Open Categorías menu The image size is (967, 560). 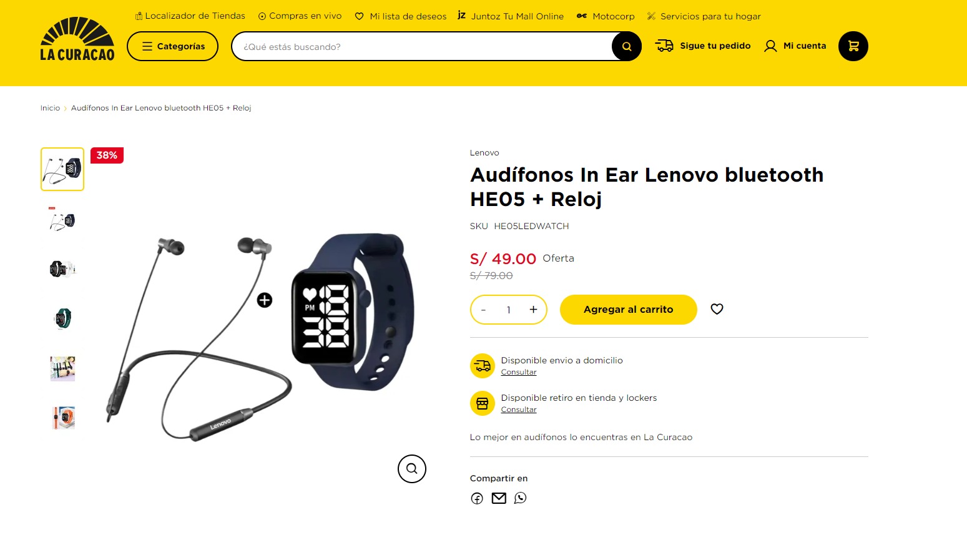[172, 46]
